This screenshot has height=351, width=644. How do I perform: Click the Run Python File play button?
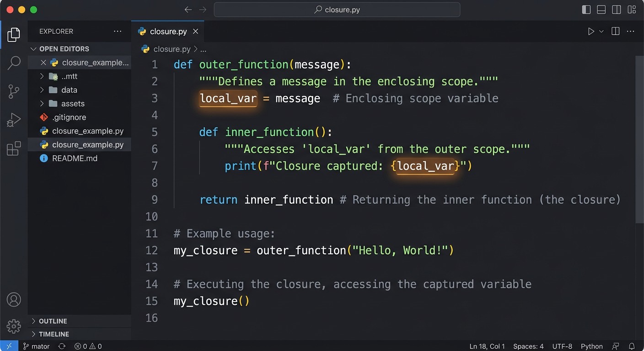[x=591, y=32]
